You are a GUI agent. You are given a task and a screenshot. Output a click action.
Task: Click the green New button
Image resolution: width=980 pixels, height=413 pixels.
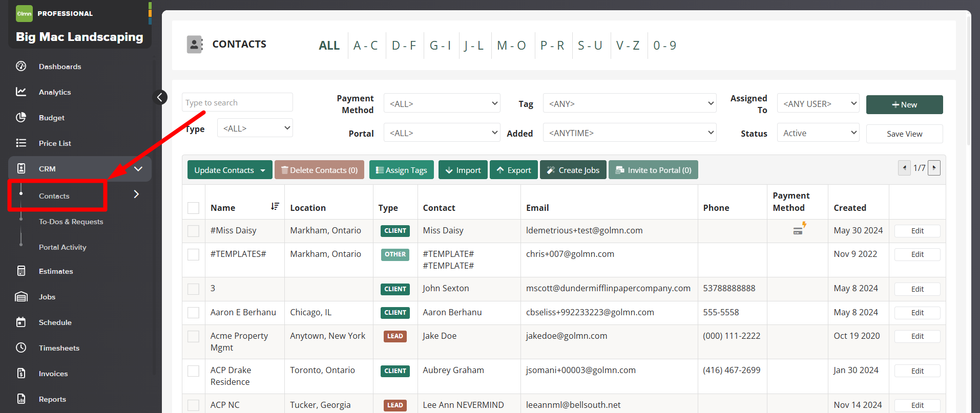(904, 104)
